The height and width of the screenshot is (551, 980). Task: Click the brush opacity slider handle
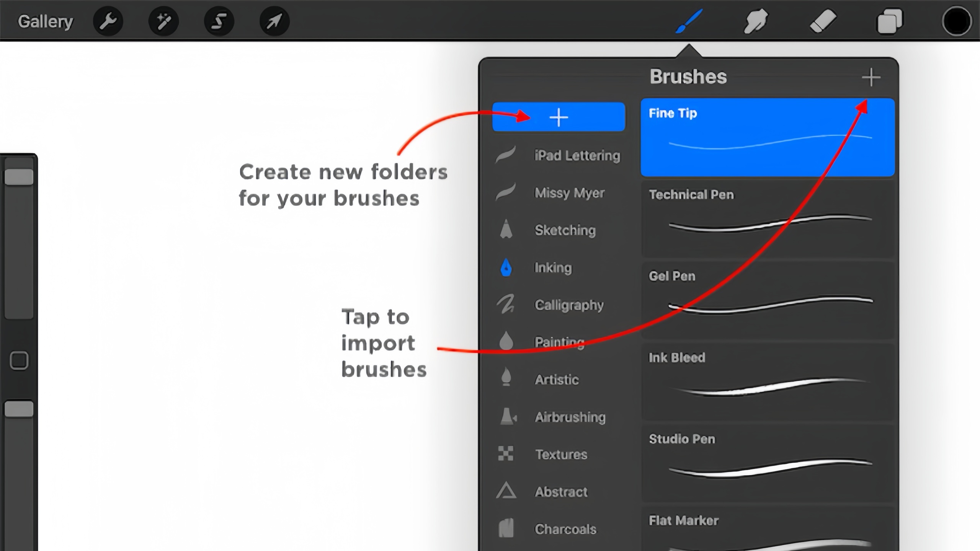coord(19,409)
